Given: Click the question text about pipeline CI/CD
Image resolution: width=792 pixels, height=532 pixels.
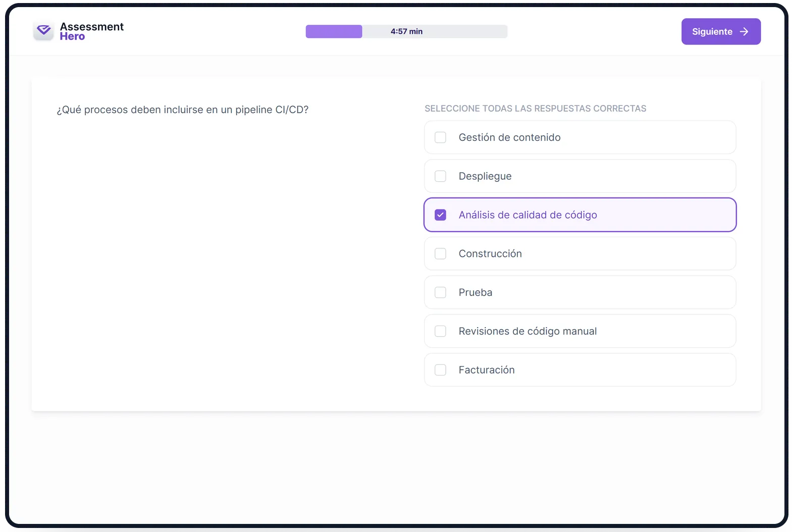Looking at the screenshot, I should coord(183,110).
